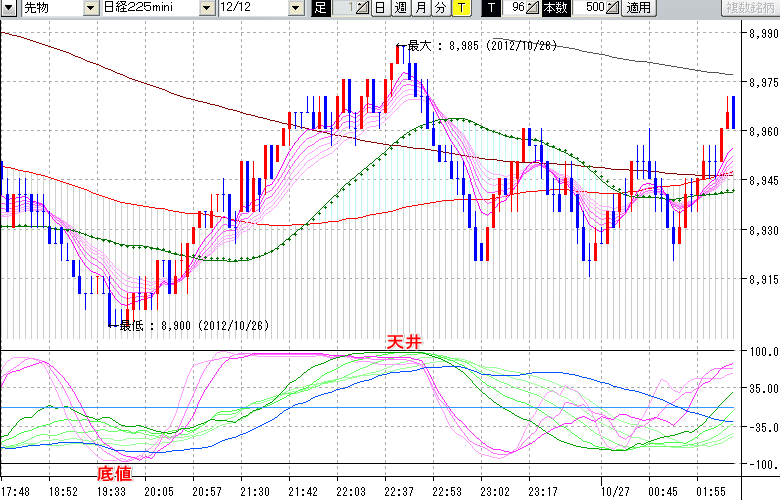The image size is (780, 500).
Task: Choose the 分 minute period button
Action: (x=440, y=8)
